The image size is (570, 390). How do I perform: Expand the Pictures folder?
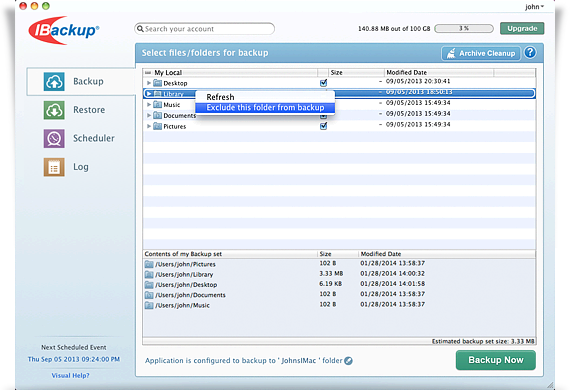(x=149, y=126)
